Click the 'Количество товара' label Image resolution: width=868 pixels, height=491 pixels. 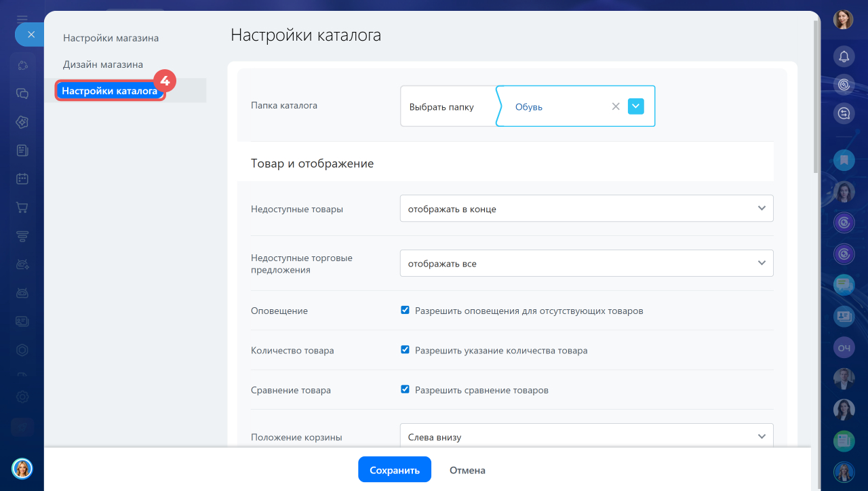(x=292, y=351)
